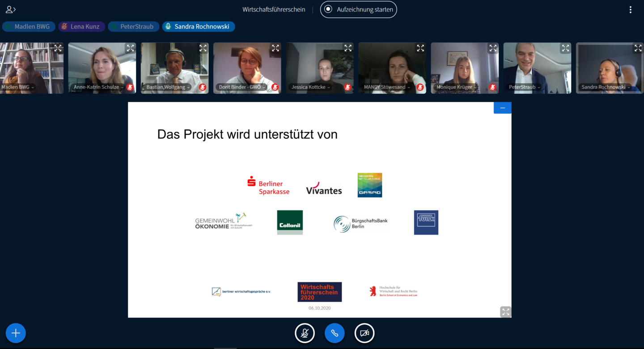
Task: Open the blue plus actions menu
Action: tap(16, 333)
